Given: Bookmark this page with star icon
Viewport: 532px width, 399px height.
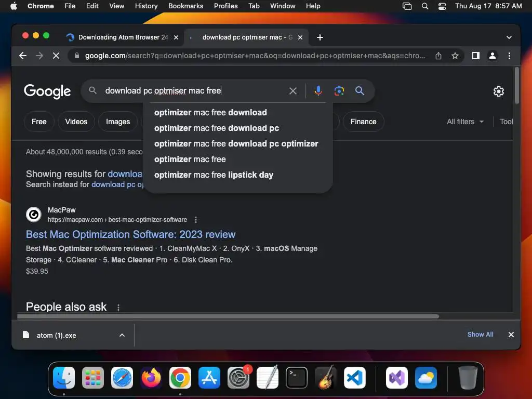Looking at the screenshot, I should click(455, 56).
